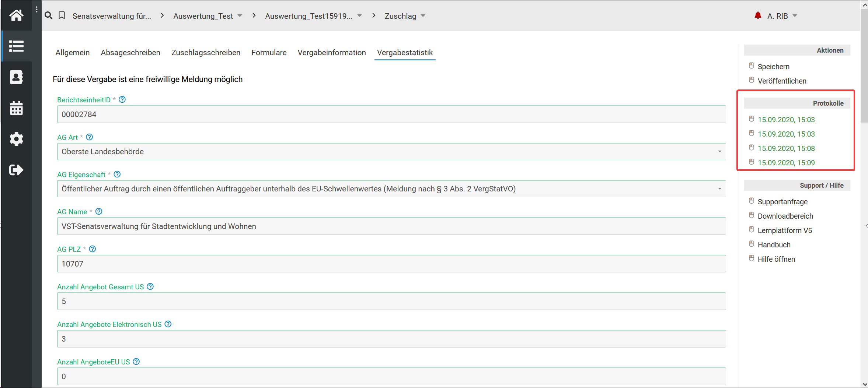This screenshot has height=388, width=868.
Task: Click the Speichern action
Action: point(774,67)
